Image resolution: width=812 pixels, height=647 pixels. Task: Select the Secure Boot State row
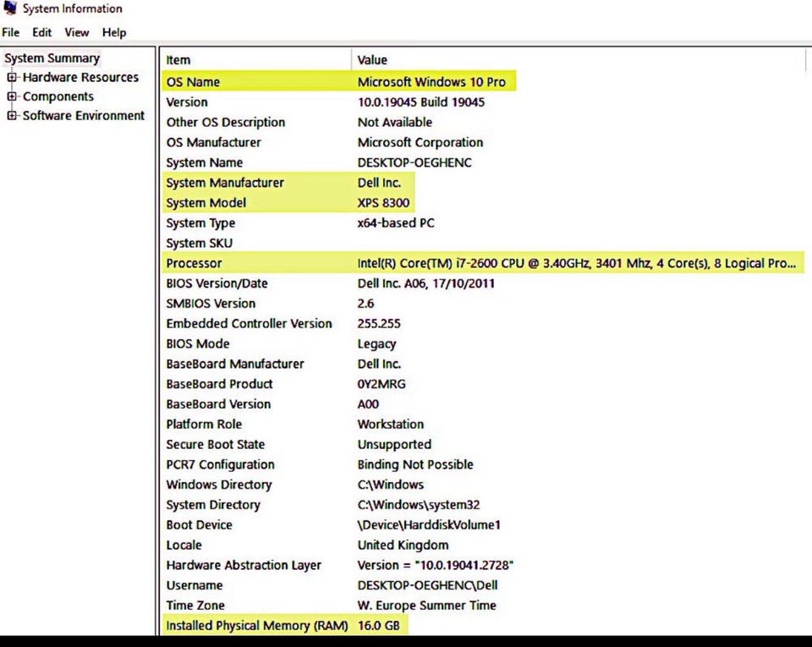pyautogui.click(x=216, y=445)
